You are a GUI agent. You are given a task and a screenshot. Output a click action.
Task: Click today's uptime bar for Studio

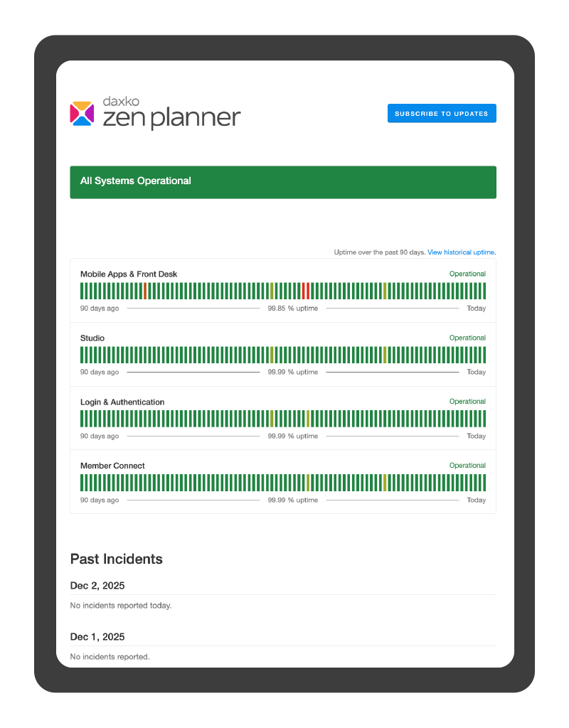click(484, 354)
